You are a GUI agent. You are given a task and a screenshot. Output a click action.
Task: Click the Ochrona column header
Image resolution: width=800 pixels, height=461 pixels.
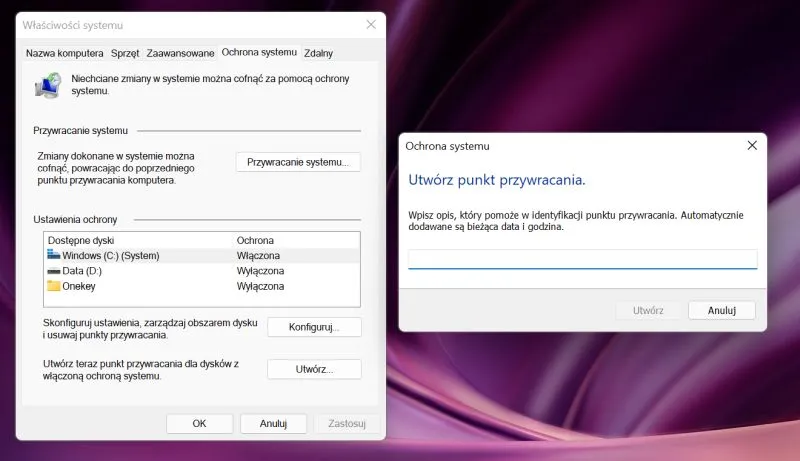coord(255,240)
